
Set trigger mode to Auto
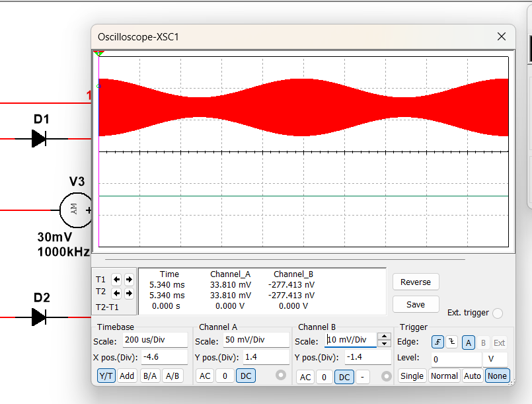click(x=473, y=376)
